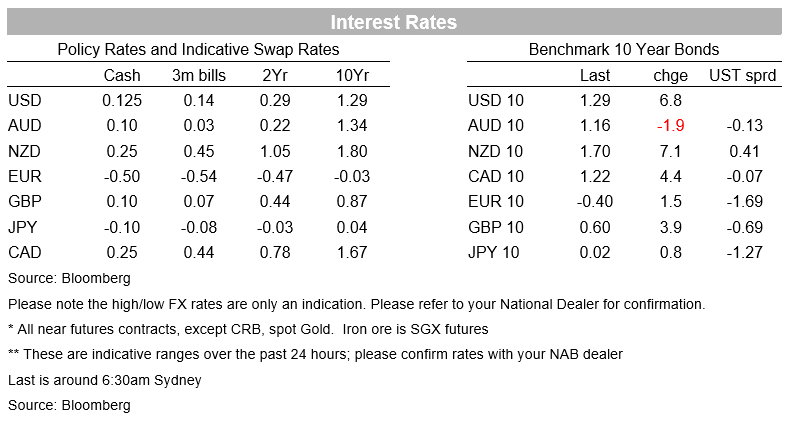This screenshot has height=423, width=789.
Task: Click the Benchmark 10 Year Bonds title
Action: (x=624, y=49)
